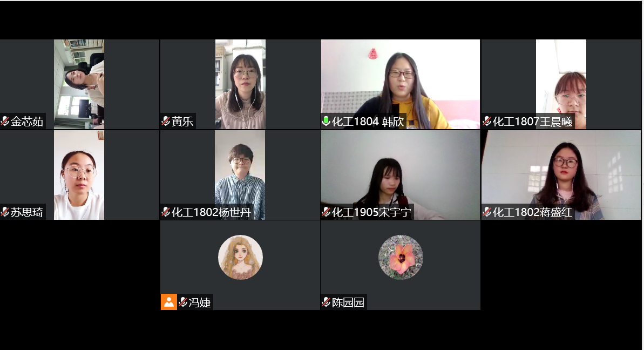Image resolution: width=644 pixels, height=350 pixels.
Task: Select 冯婕's cartoon princess avatar
Action: [240, 257]
